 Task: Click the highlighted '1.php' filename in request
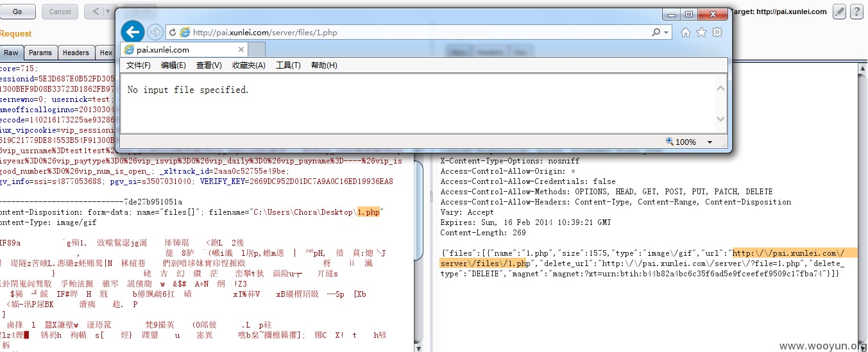click(368, 212)
